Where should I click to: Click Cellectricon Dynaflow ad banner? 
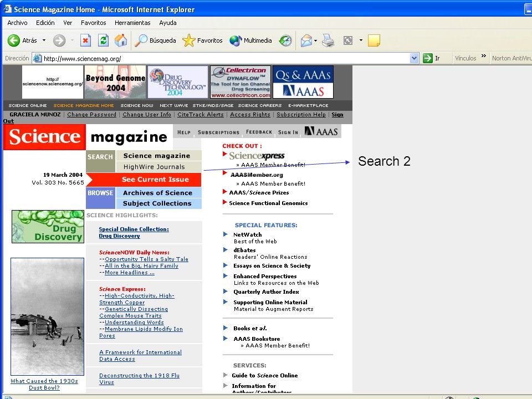[x=240, y=82]
